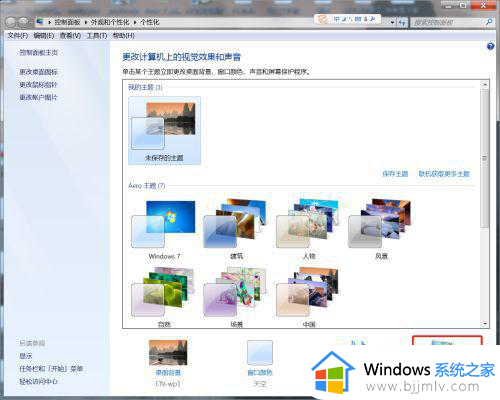This screenshot has height=400, width=500.
Task: Toggle the moon half/full-width icon on the IME bar
Action: (344, 19)
